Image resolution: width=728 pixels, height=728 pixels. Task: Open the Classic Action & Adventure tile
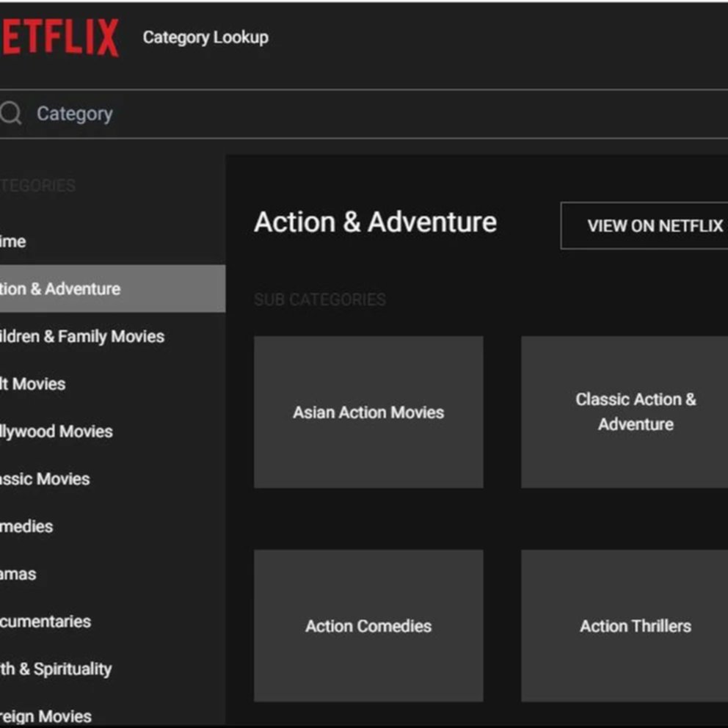point(636,412)
